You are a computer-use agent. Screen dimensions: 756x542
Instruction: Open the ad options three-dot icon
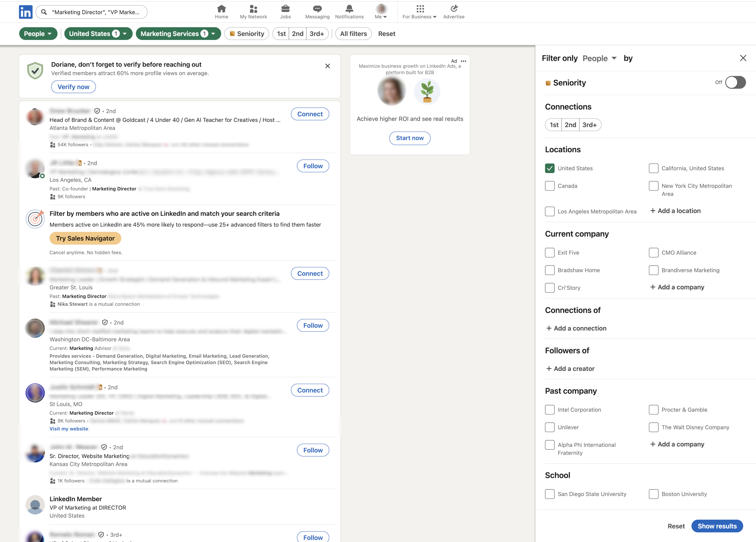coord(463,61)
